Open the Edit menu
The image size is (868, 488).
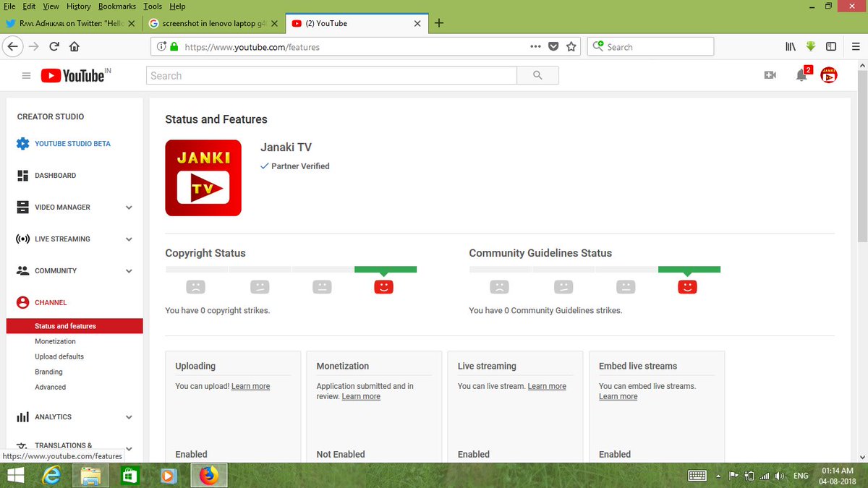coord(29,7)
